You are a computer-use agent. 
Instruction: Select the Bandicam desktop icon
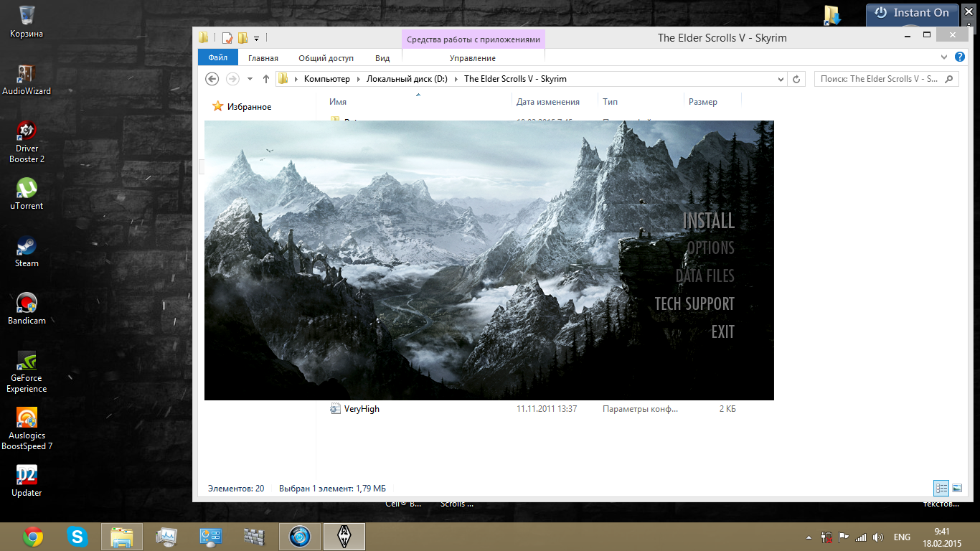27,309
